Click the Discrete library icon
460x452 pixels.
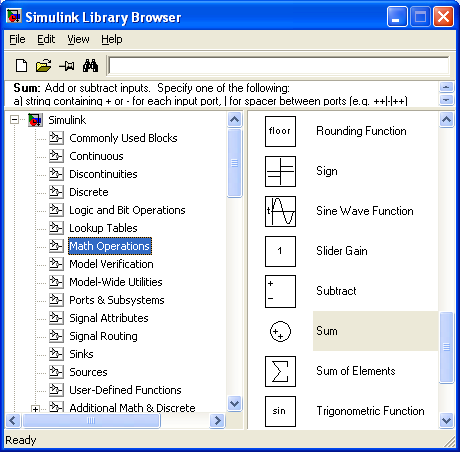pyautogui.click(x=56, y=192)
